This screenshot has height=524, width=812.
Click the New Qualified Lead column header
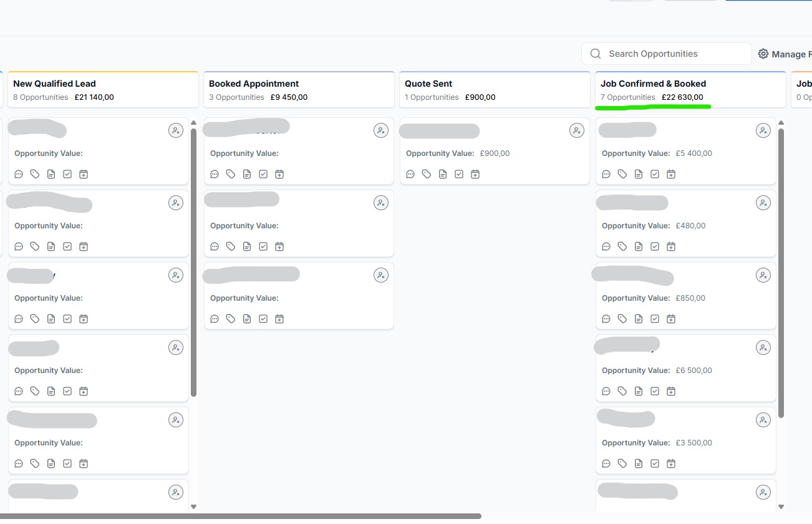(x=54, y=83)
